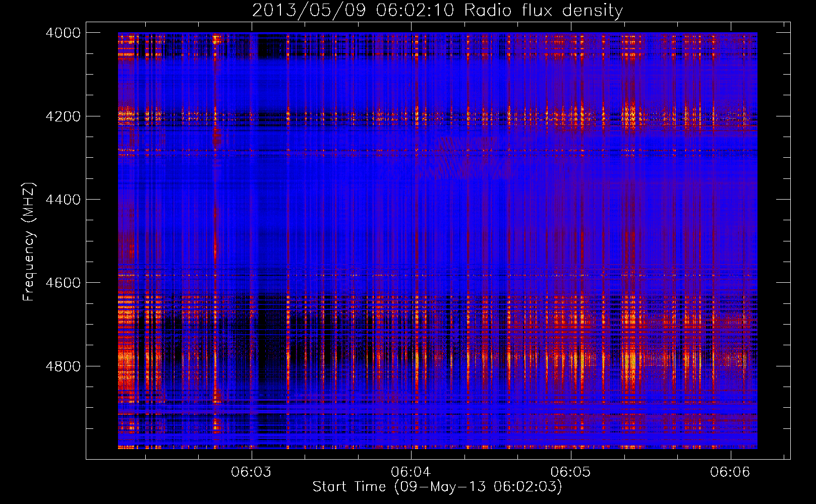Click the 4800 frequency tick label
Viewport: 816px width, 504px height.
click(x=63, y=366)
